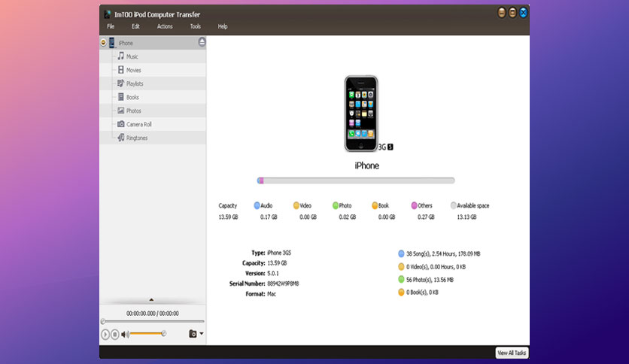Click the Playlists icon

click(120, 83)
